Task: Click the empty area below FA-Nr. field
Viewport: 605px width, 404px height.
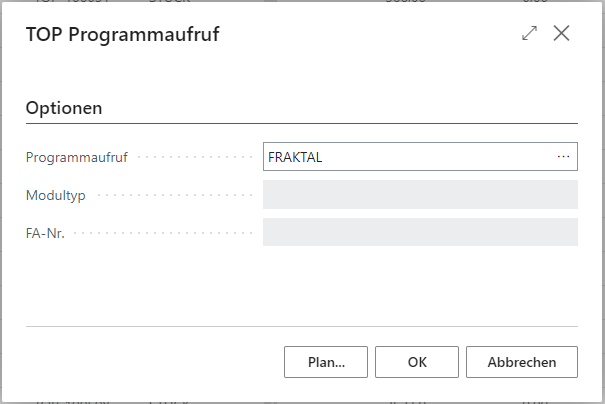Action: click(300, 285)
